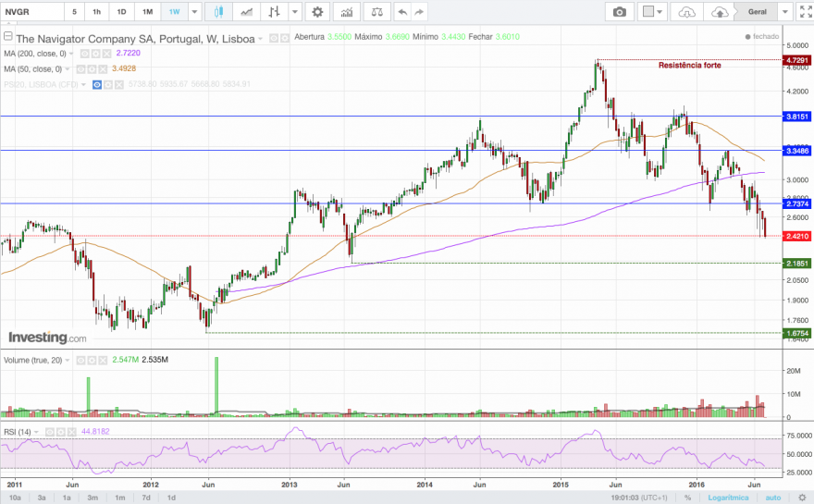Show the hidden PSI20 LISBOA series

pos(97,84)
